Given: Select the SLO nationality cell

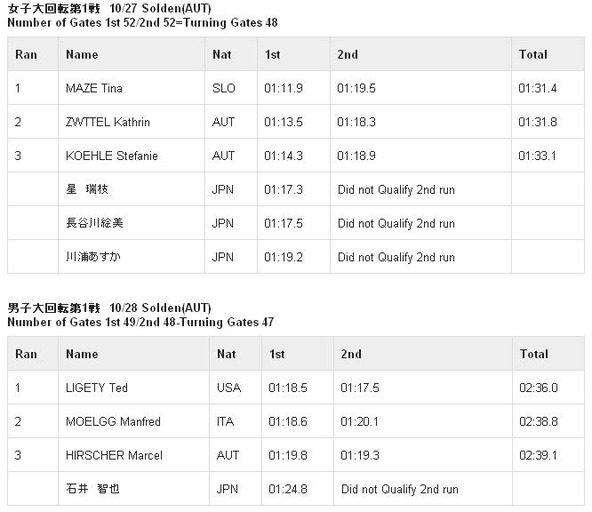Looking at the screenshot, I should (231, 88).
